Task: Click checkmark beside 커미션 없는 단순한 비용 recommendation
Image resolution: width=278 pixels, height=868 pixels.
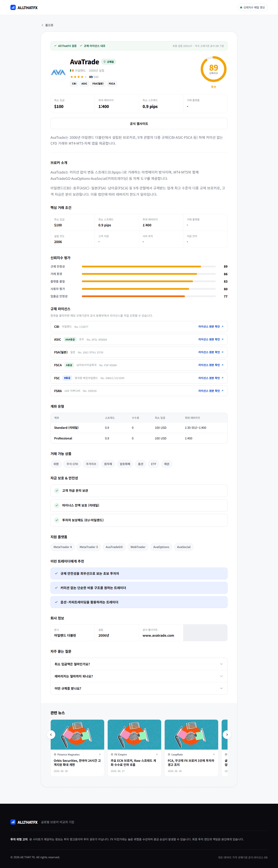Action: coord(56,588)
